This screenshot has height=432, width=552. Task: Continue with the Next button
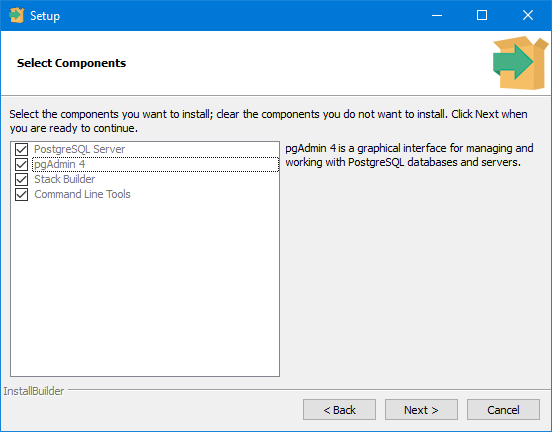tap(421, 409)
